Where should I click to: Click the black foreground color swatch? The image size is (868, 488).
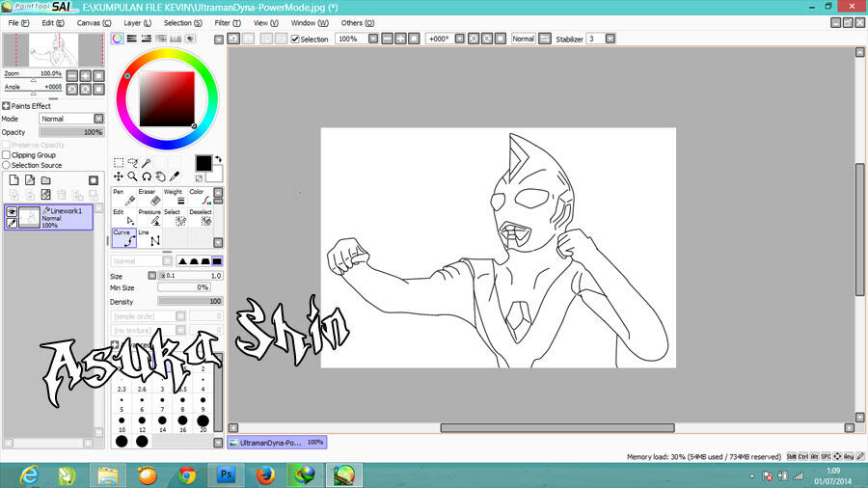click(203, 163)
